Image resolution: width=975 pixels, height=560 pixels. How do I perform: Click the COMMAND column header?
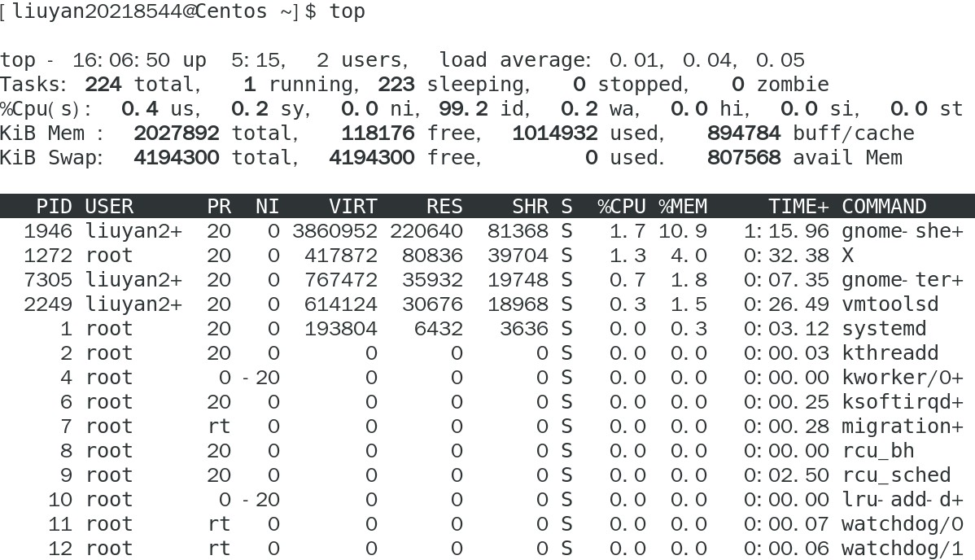tap(884, 207)
